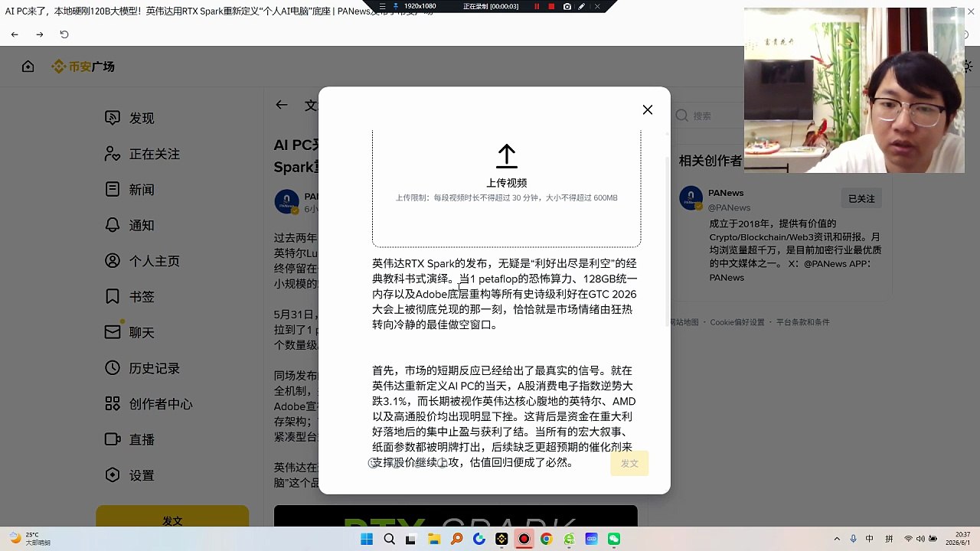Open the recorder pen annotation tool
This screenshot has width=980, height=551.
582,6
